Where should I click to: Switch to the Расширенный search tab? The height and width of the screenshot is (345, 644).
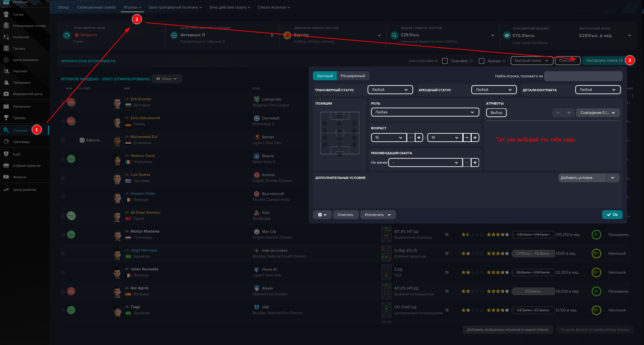pyautogui.click(x=353, y=76)
